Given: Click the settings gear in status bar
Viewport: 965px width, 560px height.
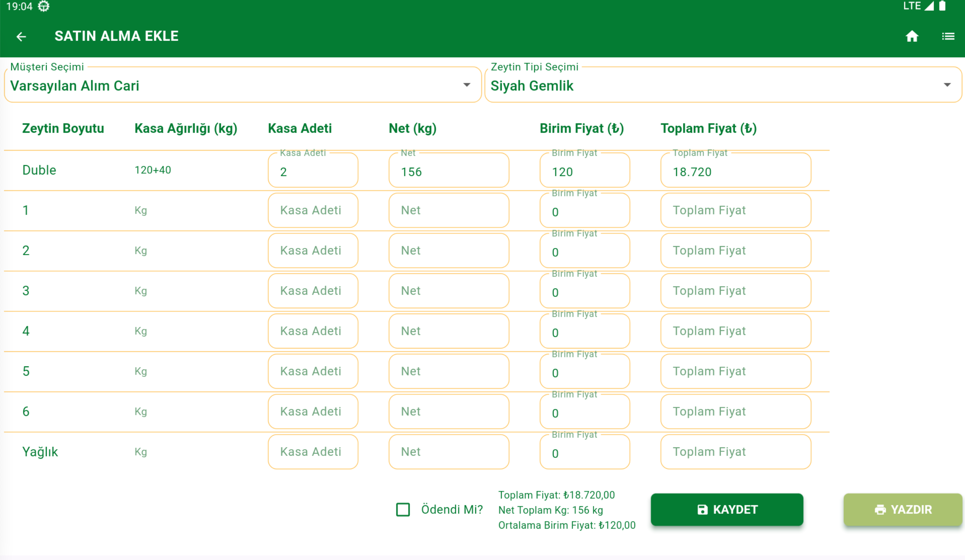Looking at the screenshot, I should (x=44, y=6).
